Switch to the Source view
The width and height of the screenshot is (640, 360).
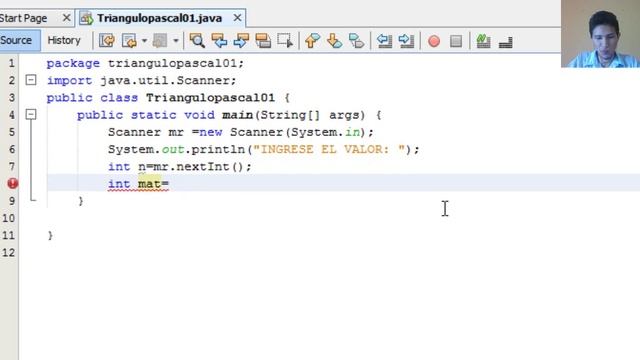pos(19,40)
